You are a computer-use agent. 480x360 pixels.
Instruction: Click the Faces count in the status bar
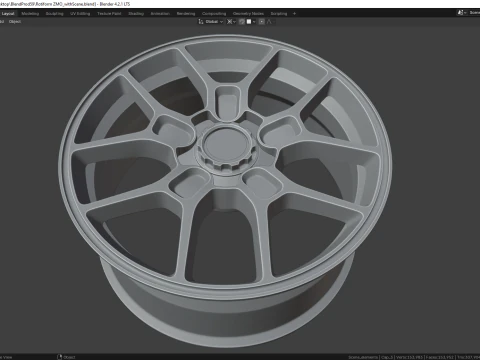tap(440, 357)
